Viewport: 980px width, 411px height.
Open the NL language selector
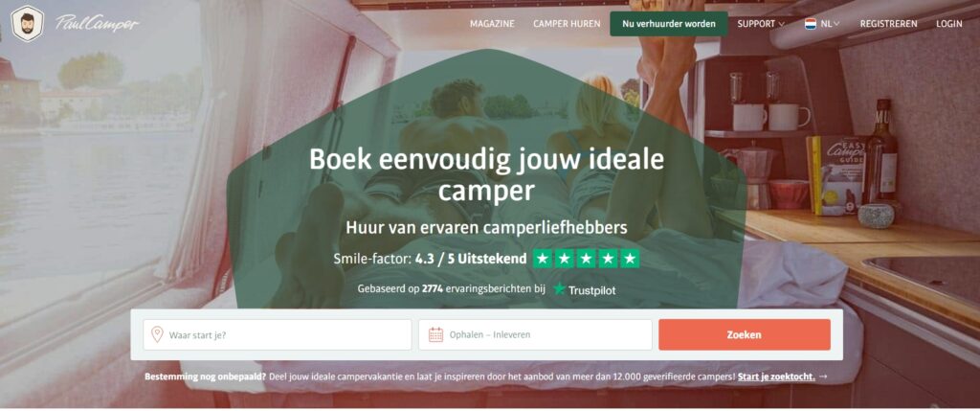(x=822, y=24)
